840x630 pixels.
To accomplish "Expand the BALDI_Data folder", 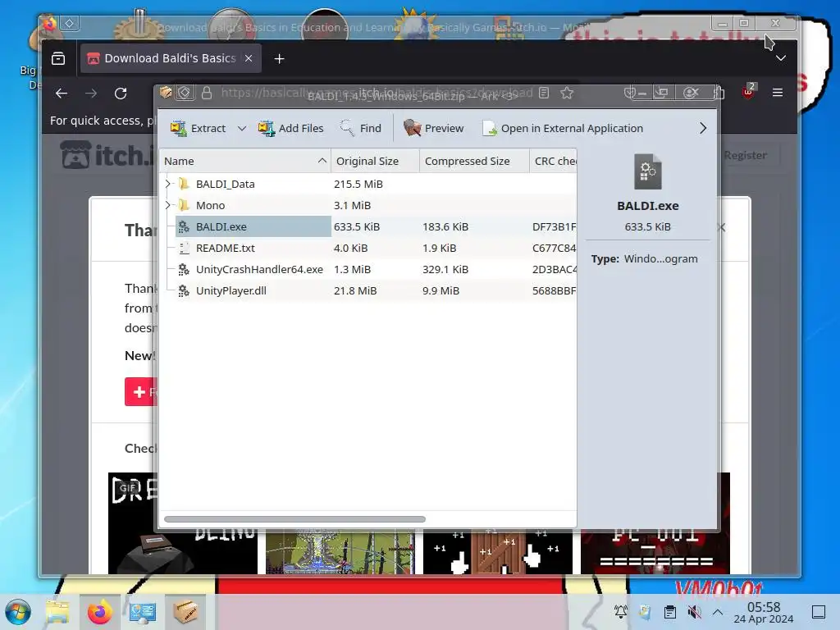I will pyautogui.click(x=167, y=184).
